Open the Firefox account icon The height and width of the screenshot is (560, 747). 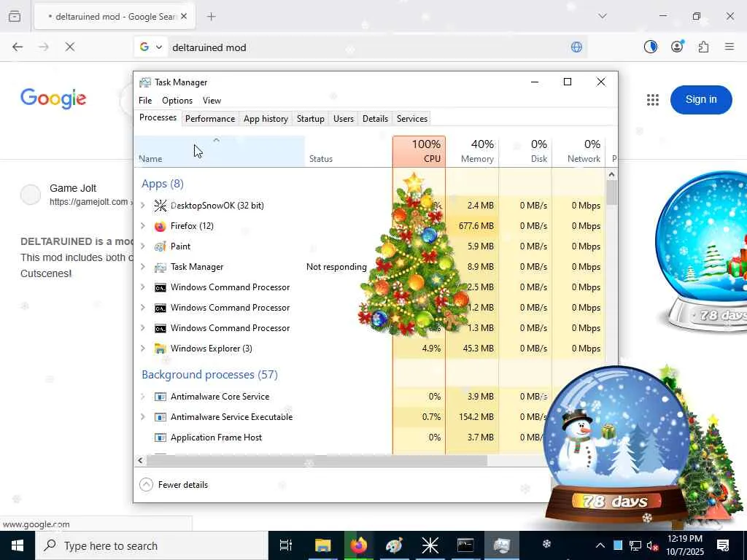(677, 47)
